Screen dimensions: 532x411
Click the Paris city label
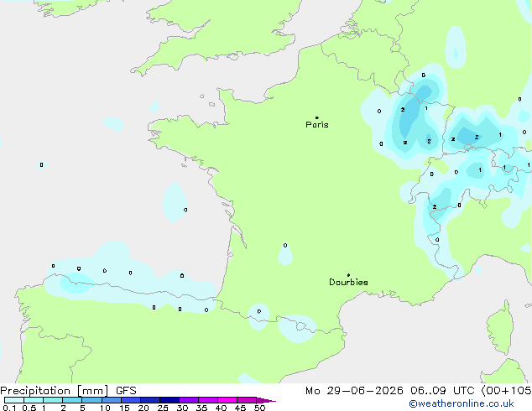(x=317, y=125)
